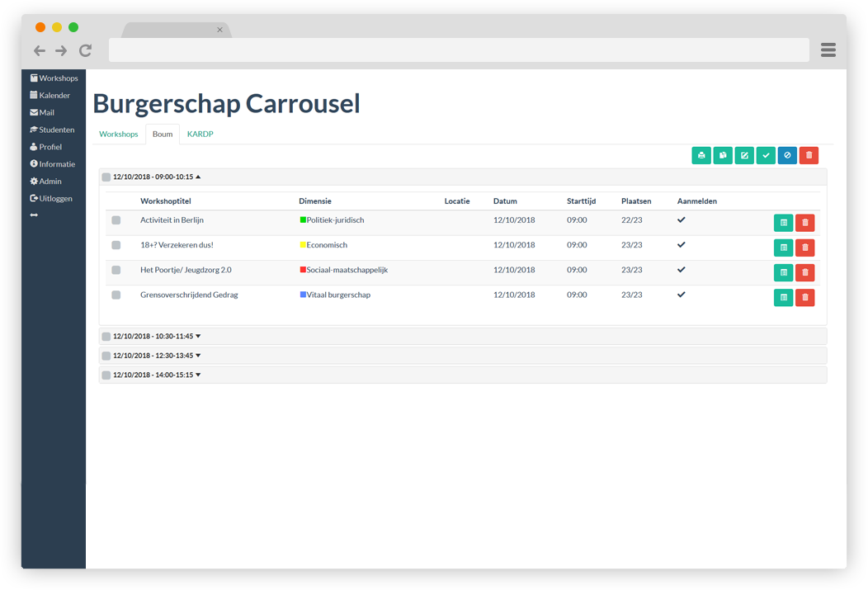Open the KARDP tab
The height and width of the screenshot is (590, 868).
[x=200, y=134]
